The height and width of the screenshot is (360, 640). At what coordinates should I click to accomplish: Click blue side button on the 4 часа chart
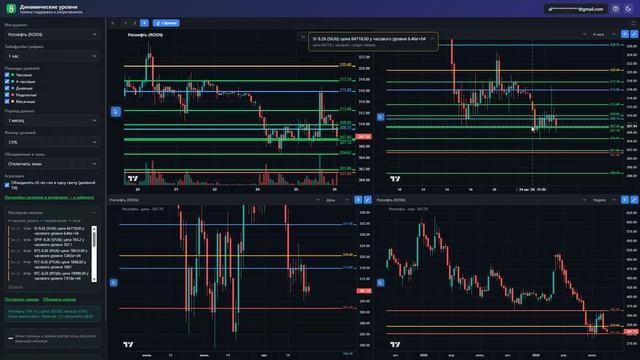point(380,117)
